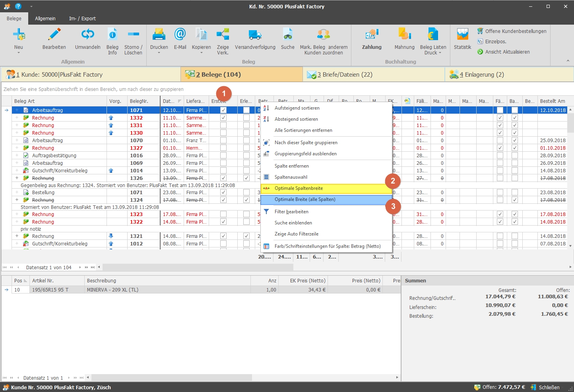Open tab 3 Briefe/Dateien (22)

[x=374, y=74]
